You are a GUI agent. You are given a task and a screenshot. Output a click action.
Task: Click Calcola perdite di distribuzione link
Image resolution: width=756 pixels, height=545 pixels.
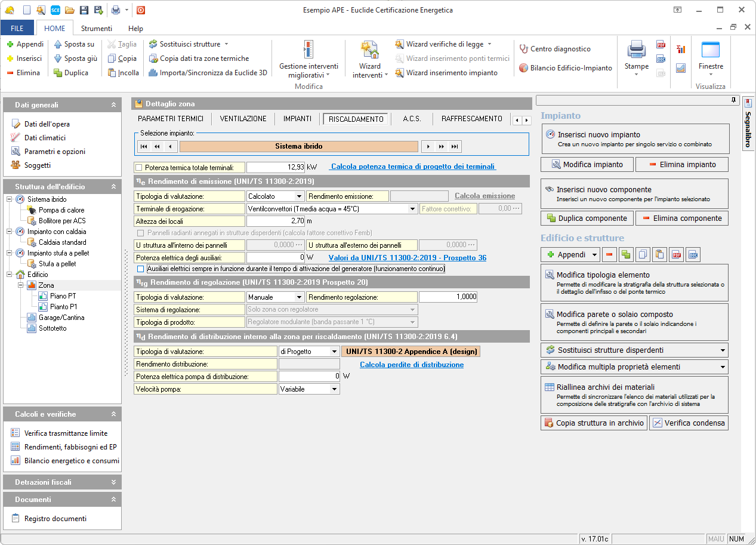[411, 365]
